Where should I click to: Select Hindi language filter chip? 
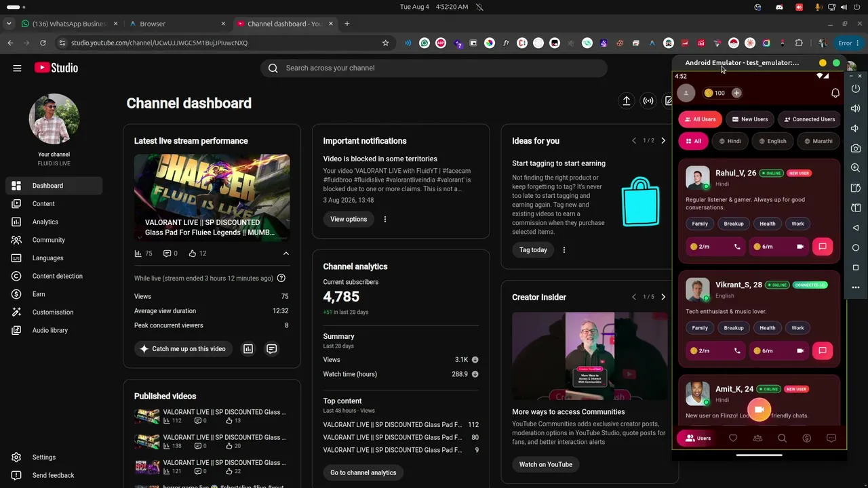tap(730, 141)
